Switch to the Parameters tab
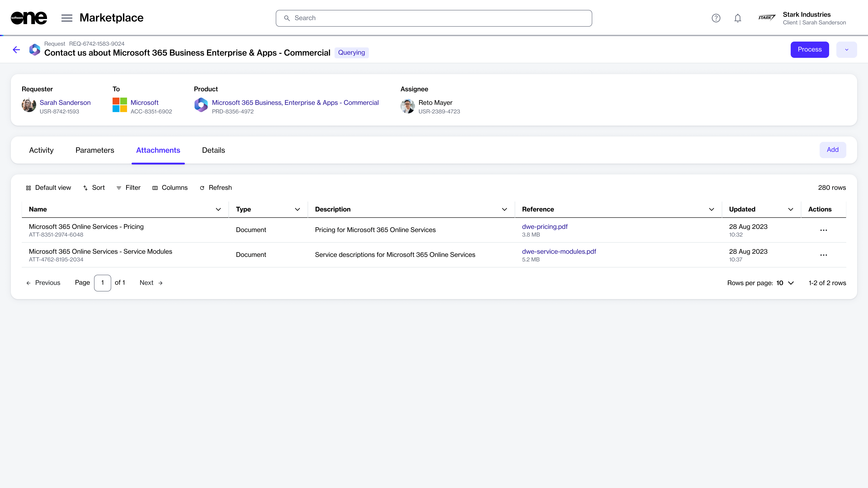The height and width of the screenshot is (488, 868). [x=95, y=150]
